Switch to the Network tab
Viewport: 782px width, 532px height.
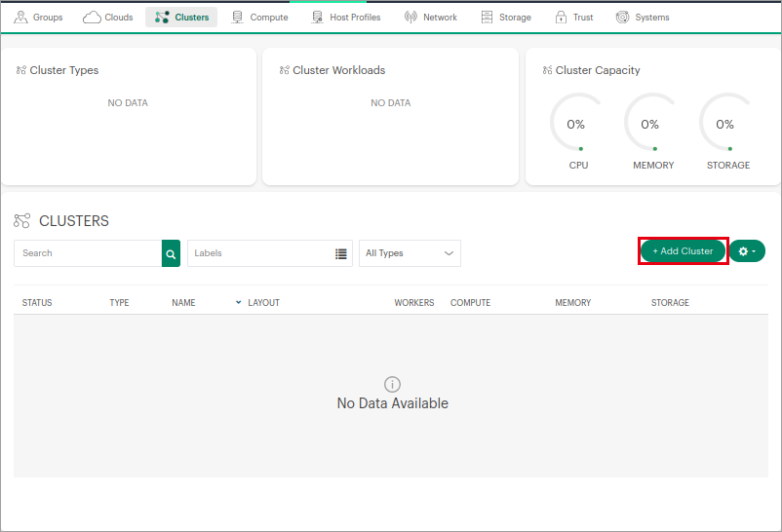(x=431, y=17)
